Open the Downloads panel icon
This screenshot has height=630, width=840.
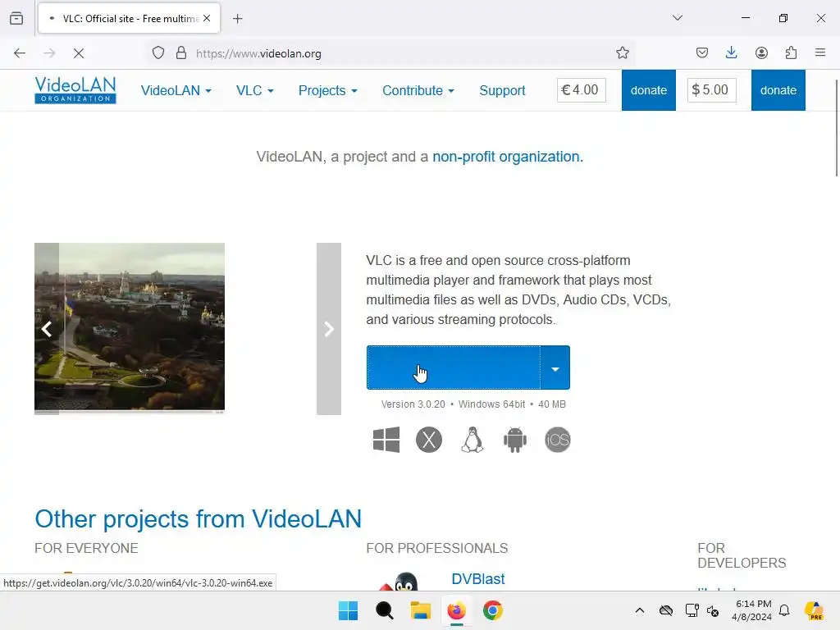[731, 52]
